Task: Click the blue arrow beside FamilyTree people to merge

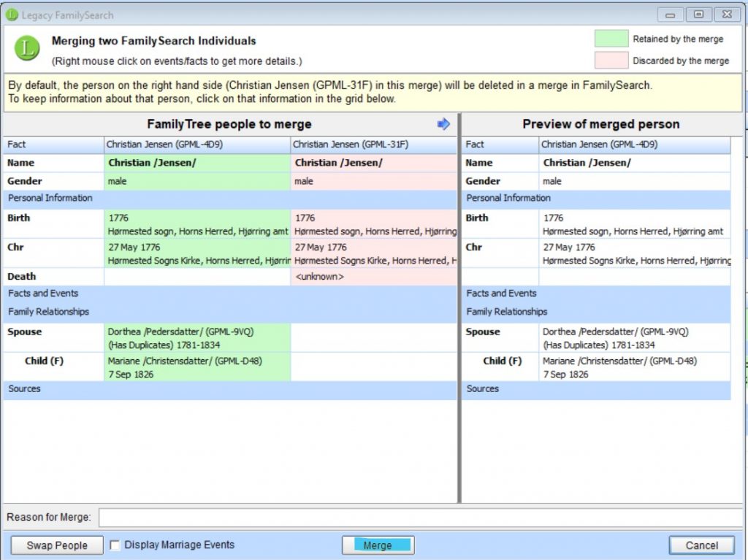Action: click(x=443, y=124)
